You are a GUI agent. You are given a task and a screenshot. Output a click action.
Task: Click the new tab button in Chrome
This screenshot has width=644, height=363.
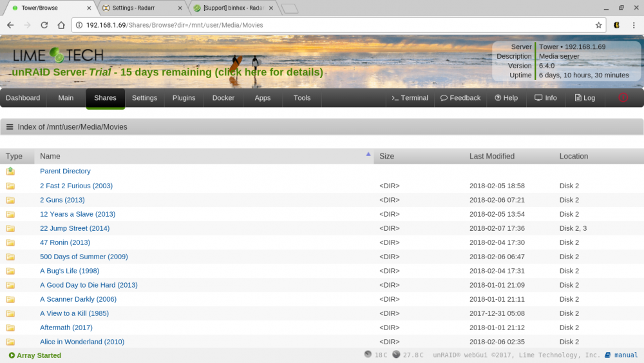click(x=290, y=8)
